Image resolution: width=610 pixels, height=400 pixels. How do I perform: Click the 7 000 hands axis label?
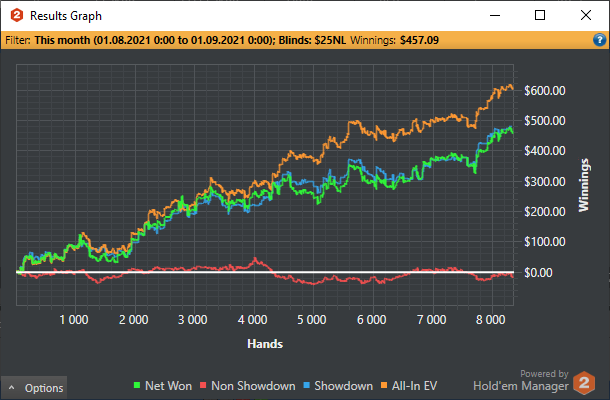click(431, 320)
